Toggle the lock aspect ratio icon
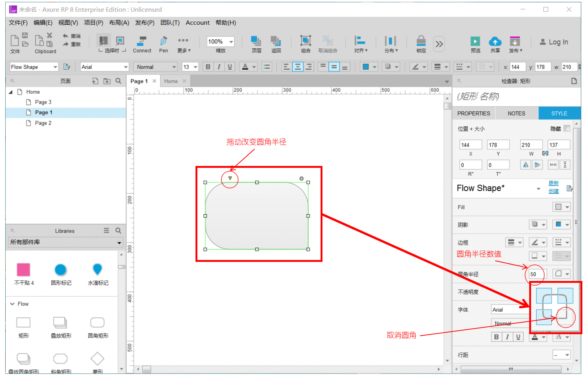Screen dimensions: 588x381 pos(545,153)
